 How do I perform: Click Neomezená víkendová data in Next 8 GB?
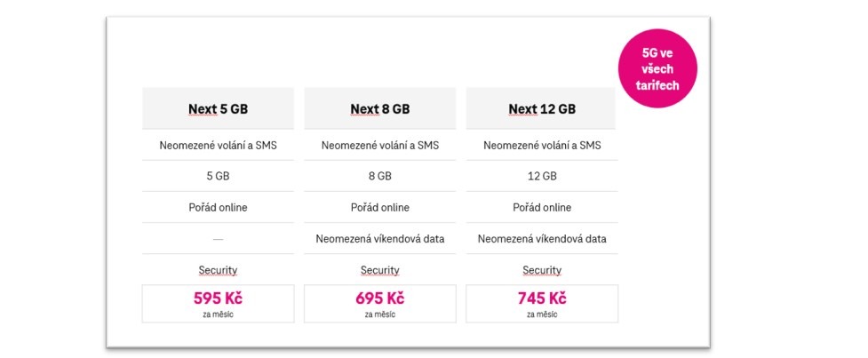coord(379,239)
